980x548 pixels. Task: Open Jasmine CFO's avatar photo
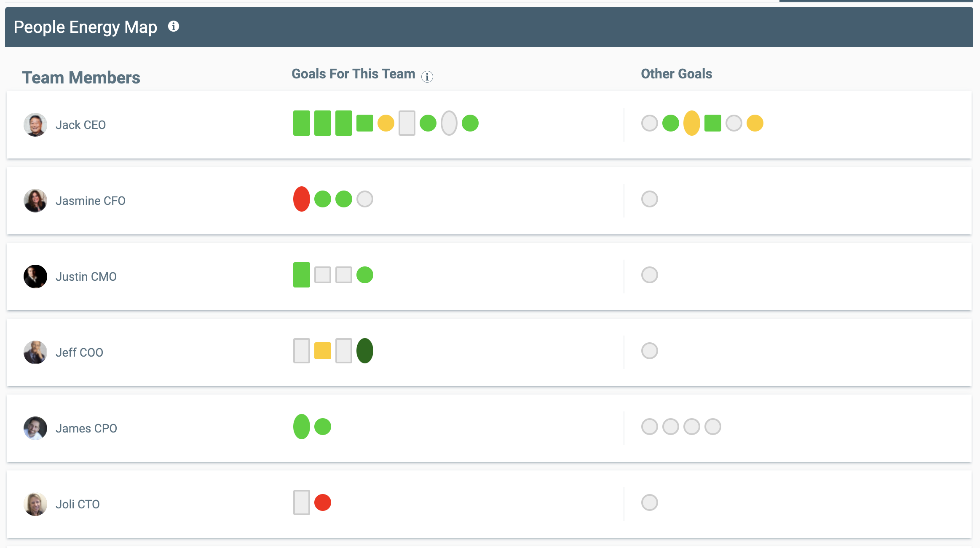click(35, 201)
